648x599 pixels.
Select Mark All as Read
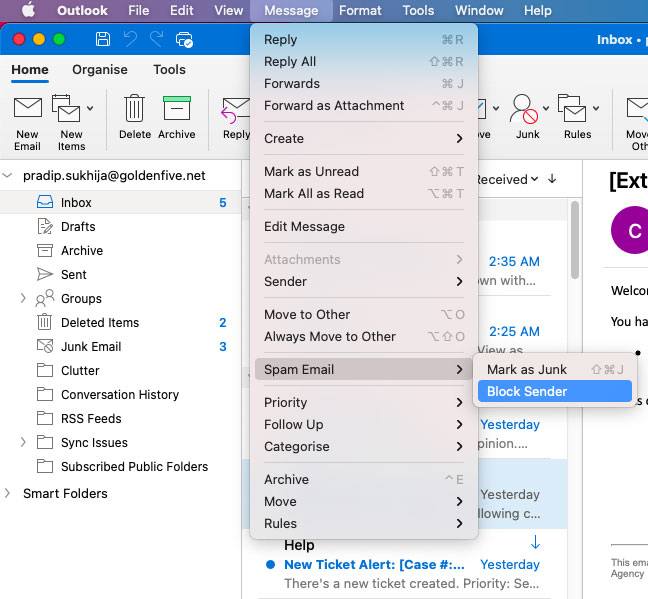(314, 194)
